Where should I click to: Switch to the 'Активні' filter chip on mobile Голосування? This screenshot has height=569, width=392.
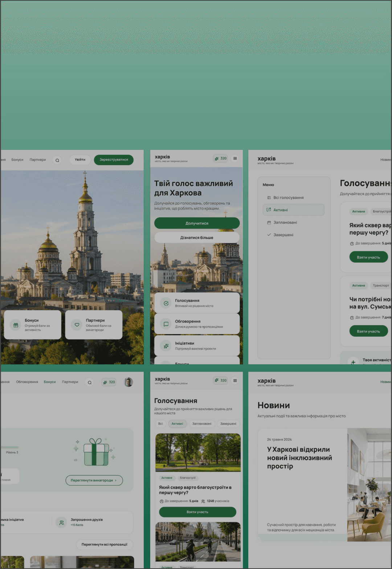177,423
